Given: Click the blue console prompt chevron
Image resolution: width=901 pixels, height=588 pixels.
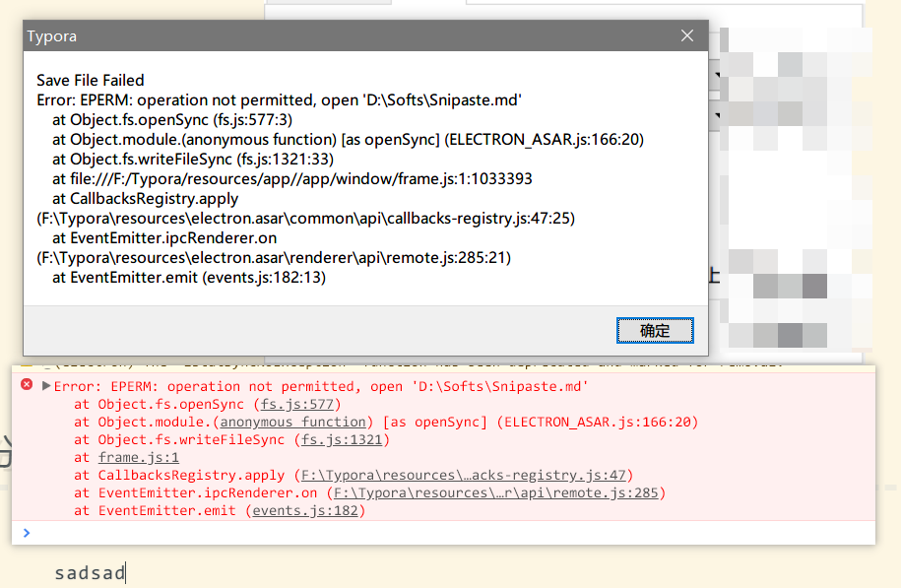Looking at the screenshot, I should tap(27, 533).
